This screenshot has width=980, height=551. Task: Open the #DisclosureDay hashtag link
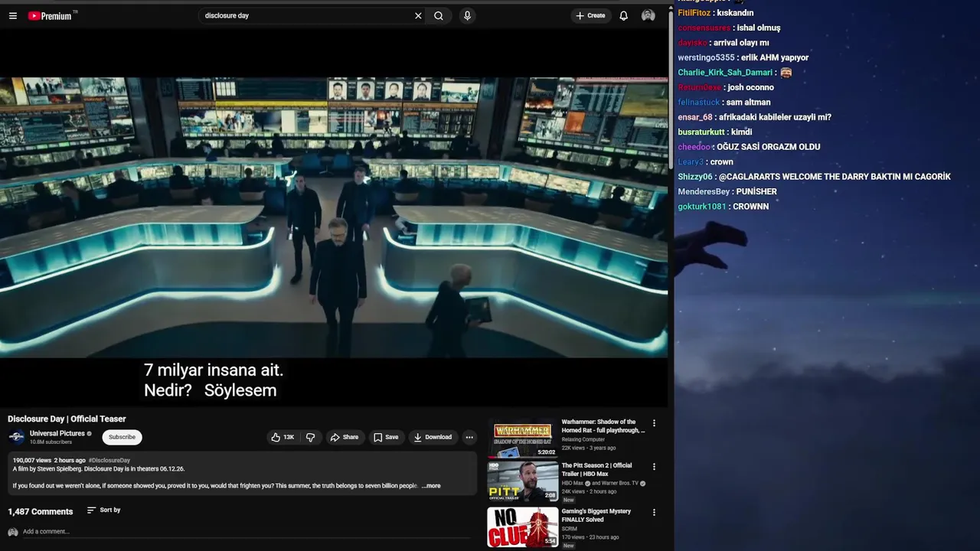(x=109, y=461)
